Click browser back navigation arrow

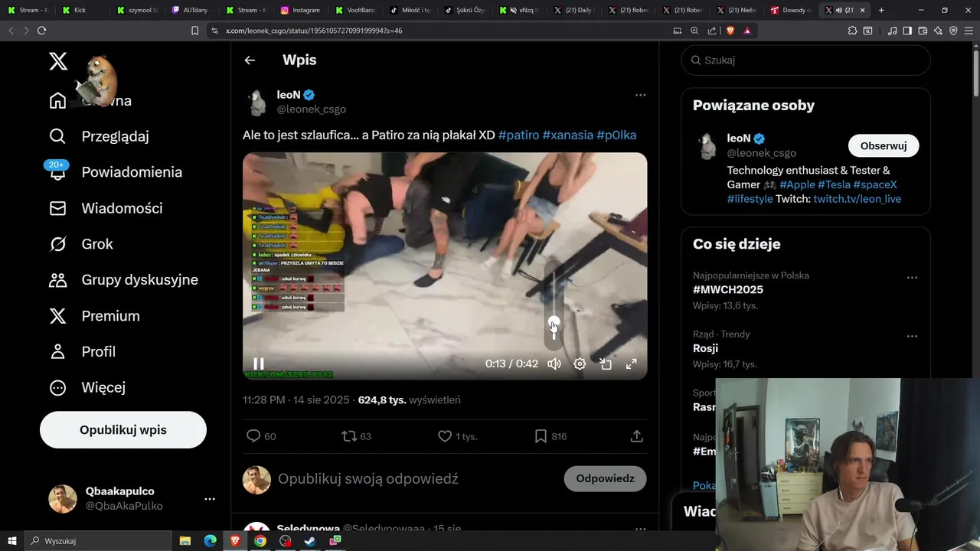click(11, 31)
